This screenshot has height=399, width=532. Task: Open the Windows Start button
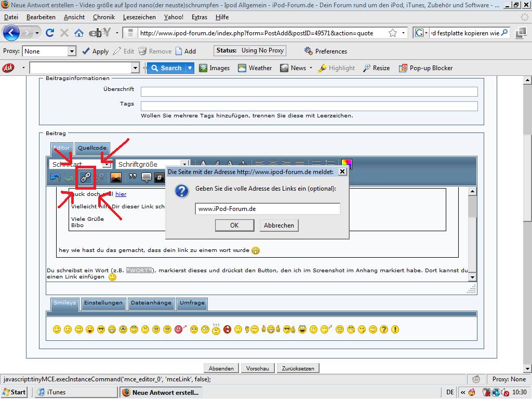point(14,392)
